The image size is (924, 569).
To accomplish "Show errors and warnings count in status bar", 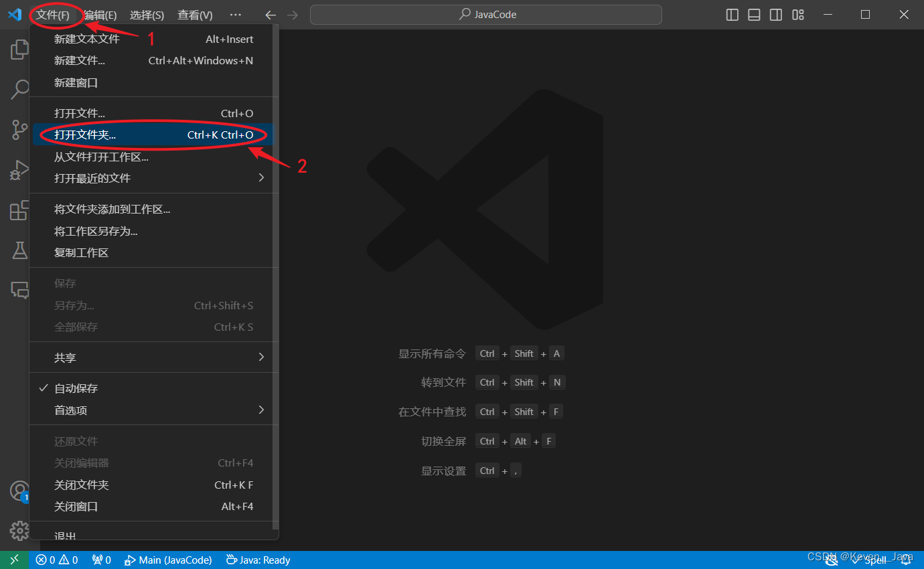I will pyautogui.click(x=57, y=560).
